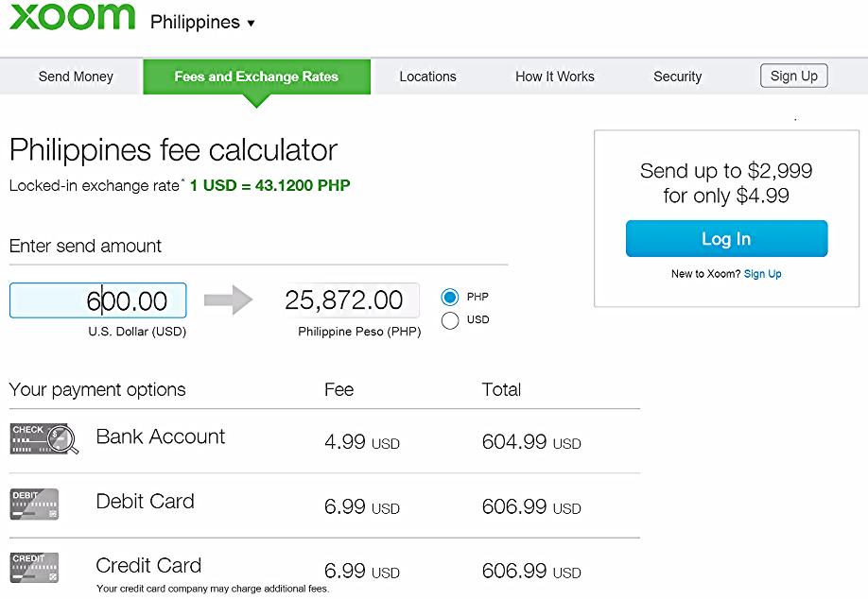Click the Sign Up button in navigation
Viewport: 868px width, 599px height.
794,76
